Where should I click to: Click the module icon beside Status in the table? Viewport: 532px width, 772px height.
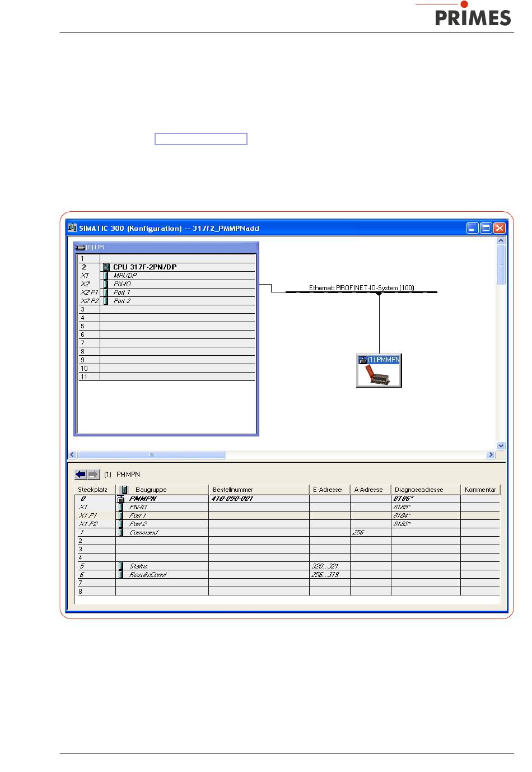point(120,566)
